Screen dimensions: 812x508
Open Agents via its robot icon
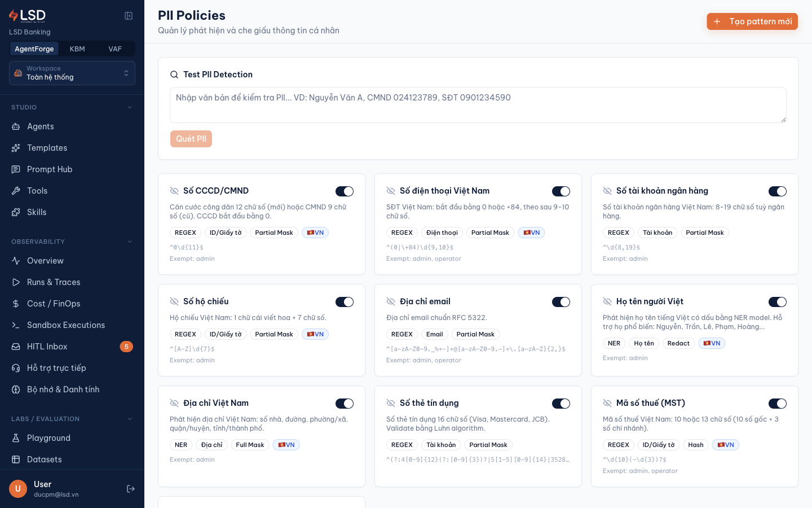point(16,126)
